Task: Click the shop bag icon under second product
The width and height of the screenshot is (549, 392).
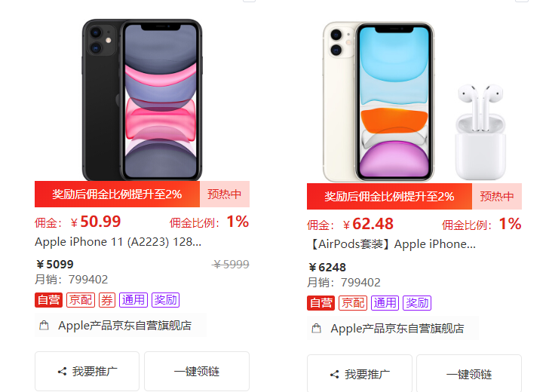Action: (316, 329)
